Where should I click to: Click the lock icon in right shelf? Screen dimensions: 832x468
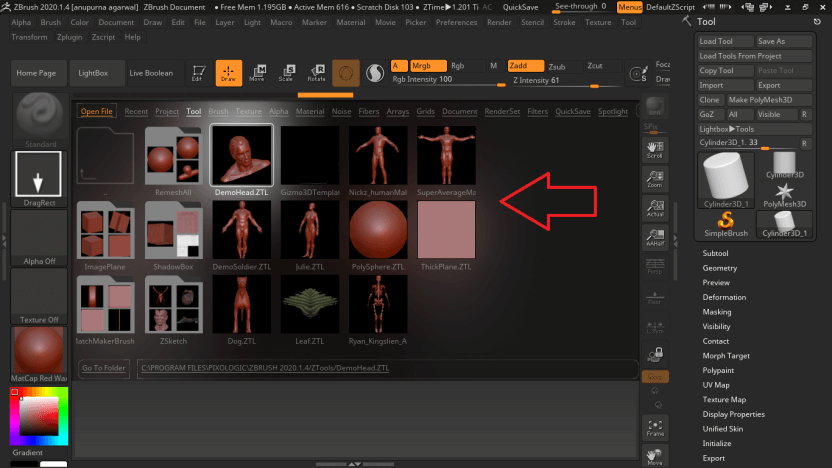pos(655,355)
